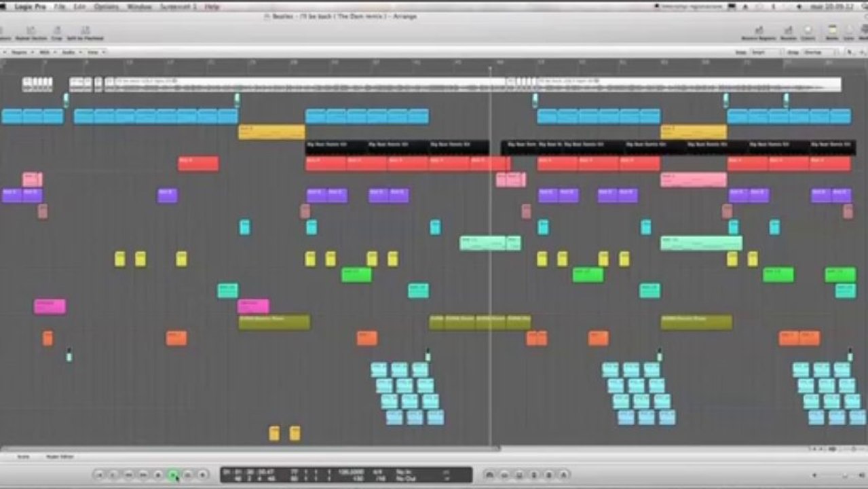Click the Stop transport button

pyautogui.click(x=158, y=475)
